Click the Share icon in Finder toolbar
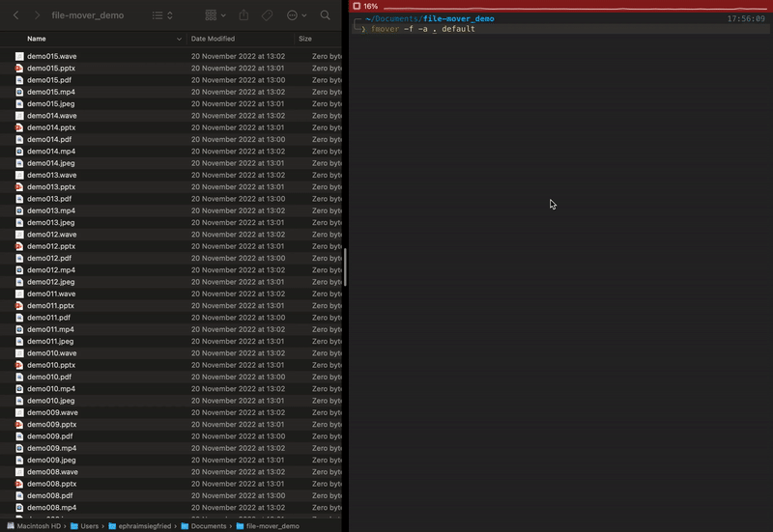Viewport: 773px width, 532px height. coord(243,15)
